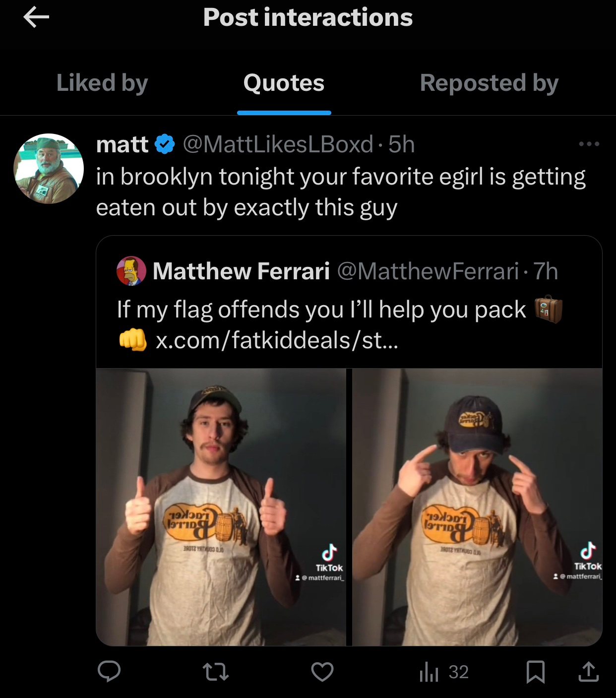Share the post using share icon
This screenshot has height=698, width=616.
[588, 672]
